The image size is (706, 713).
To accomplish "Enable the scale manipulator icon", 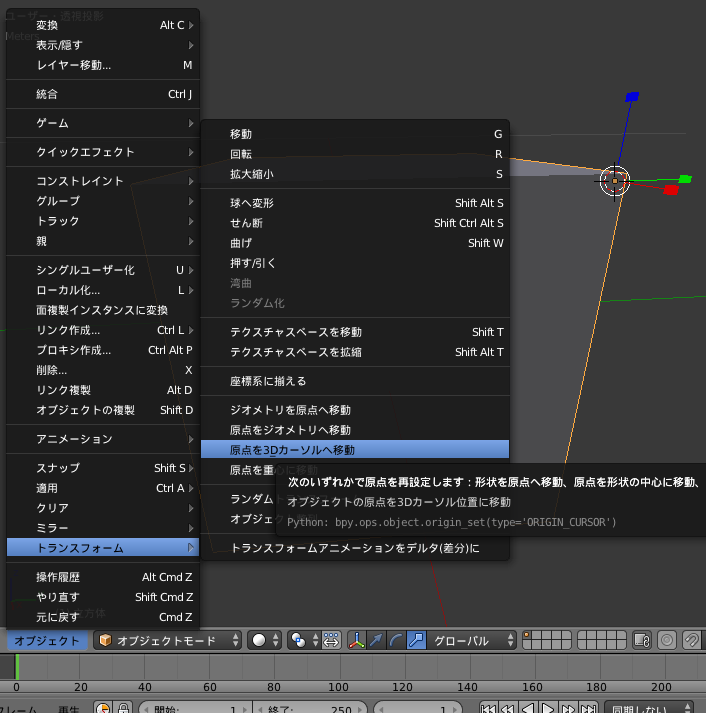I will [416, 641].
